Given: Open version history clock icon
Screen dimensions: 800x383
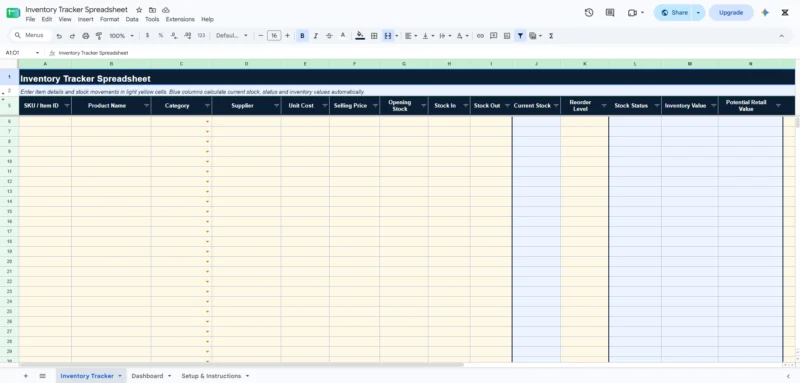Looking at the screenshot, I should click(589, 13).
